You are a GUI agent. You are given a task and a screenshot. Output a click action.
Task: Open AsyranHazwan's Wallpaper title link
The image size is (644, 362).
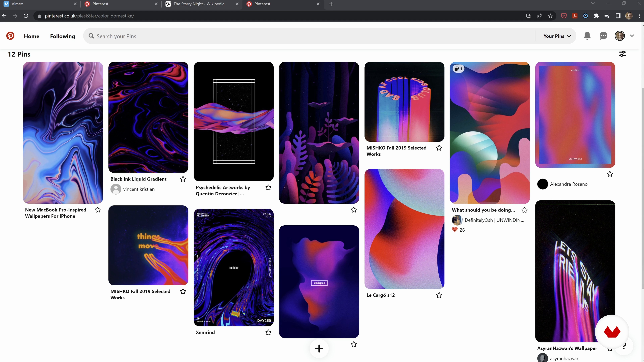(x=567, y=348)
